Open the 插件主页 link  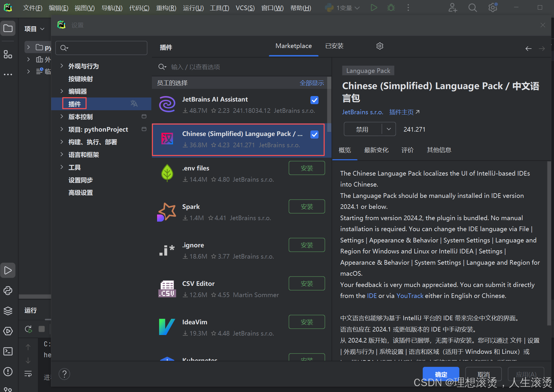pos(404,112)
